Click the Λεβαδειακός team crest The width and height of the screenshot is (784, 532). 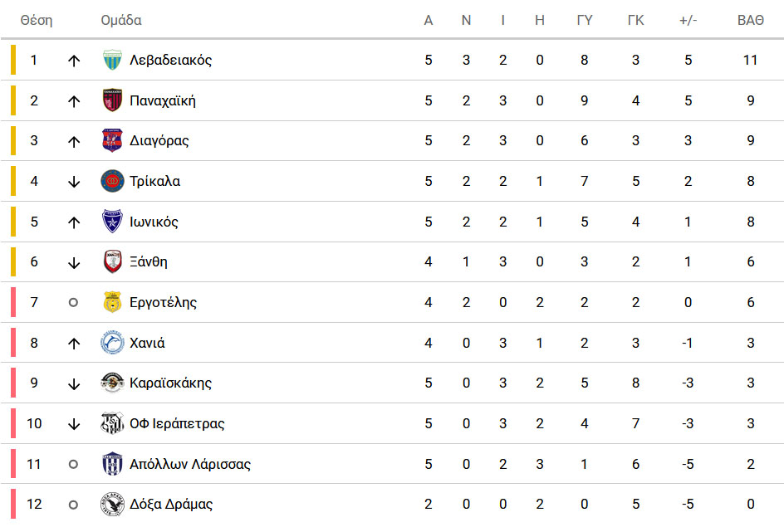point(112,60)
